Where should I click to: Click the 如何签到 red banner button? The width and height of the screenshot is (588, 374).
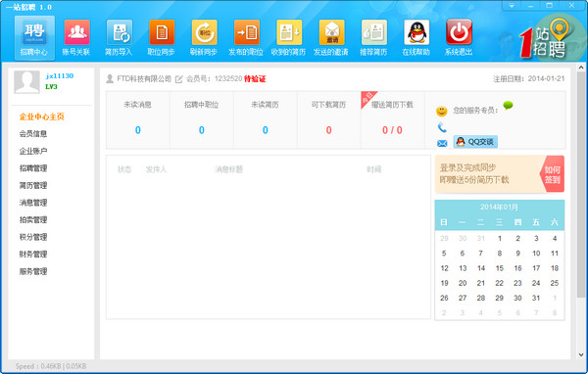pyautogui.click(x=552, y=174)
